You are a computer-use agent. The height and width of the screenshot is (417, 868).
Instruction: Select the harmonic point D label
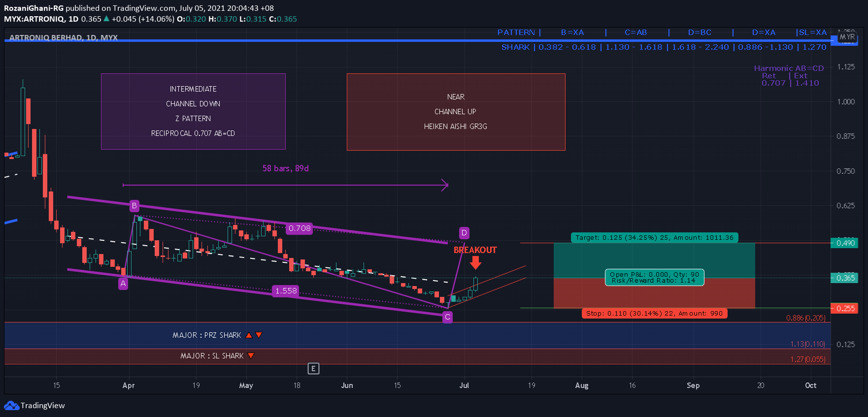tap(464, 232)
